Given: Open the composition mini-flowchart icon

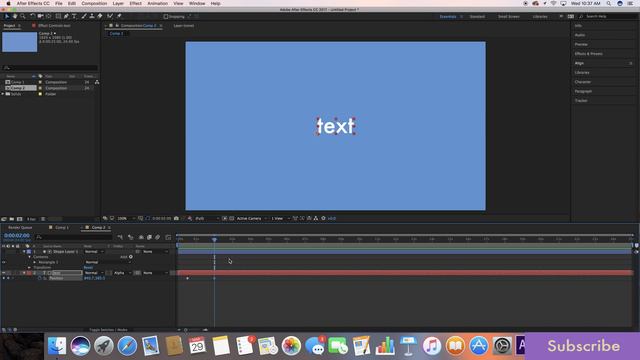Looking at the screenshot, I should [x=120, y=237].
